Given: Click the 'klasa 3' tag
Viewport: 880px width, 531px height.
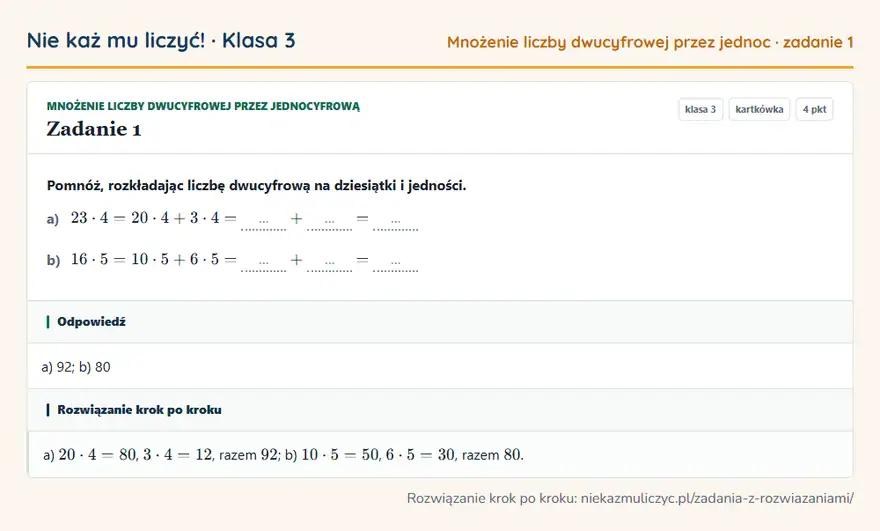Looking at the screenshot, I should click(x=700, y=109).
